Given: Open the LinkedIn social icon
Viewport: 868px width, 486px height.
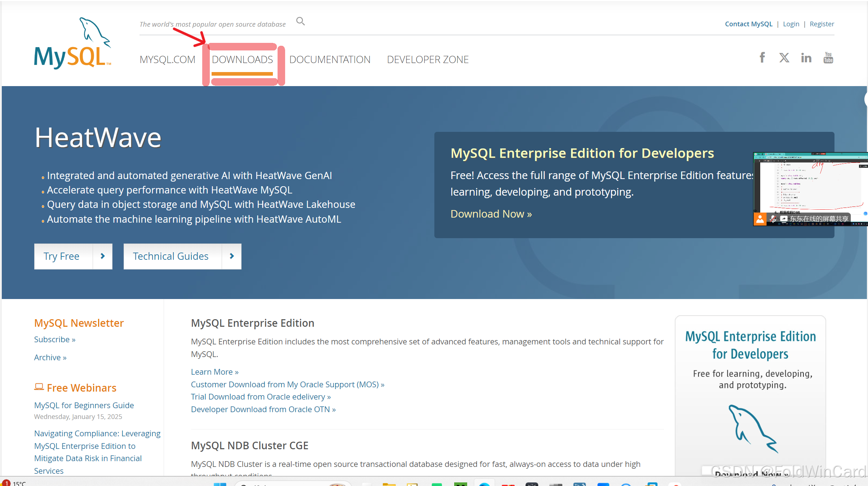Looking at the screenshot, I should click(x=806, y=58).
